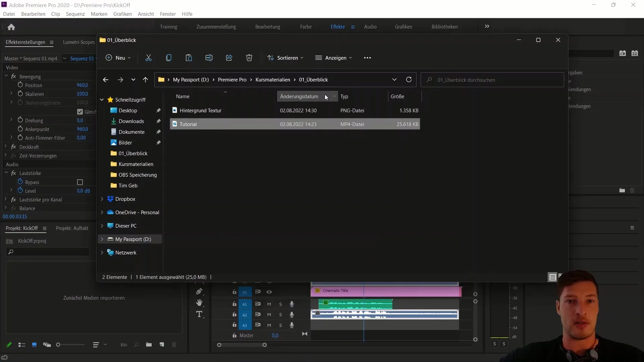Click the find icon in project panel

[137, 345]
